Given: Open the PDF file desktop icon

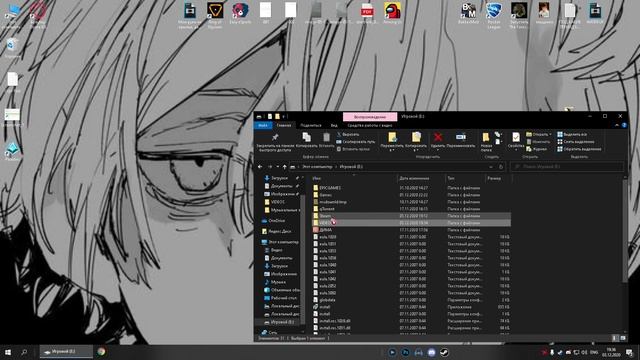Looking at the screenshot, I should tap(367, 13).
